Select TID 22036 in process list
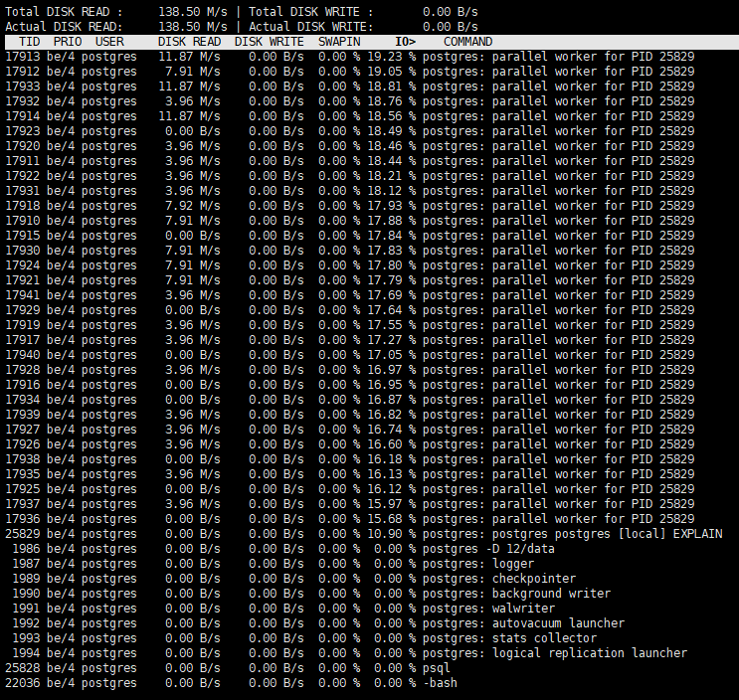 tap(23, 683)
